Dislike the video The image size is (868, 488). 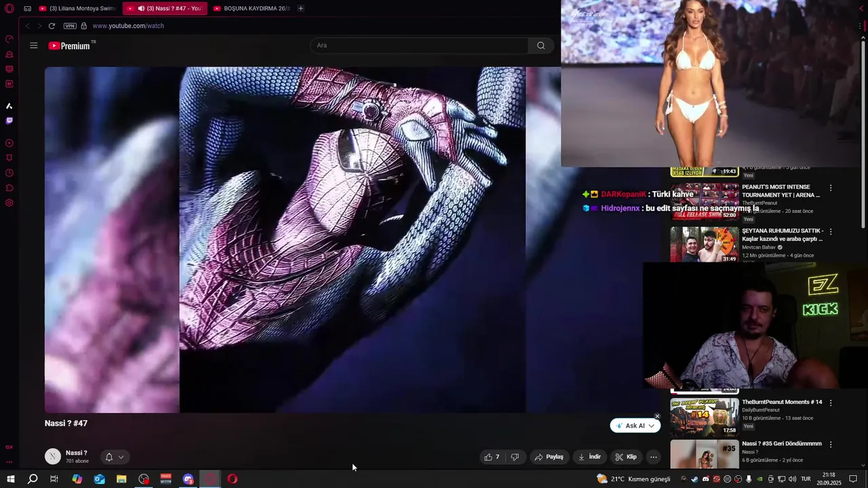coord(515,457)
